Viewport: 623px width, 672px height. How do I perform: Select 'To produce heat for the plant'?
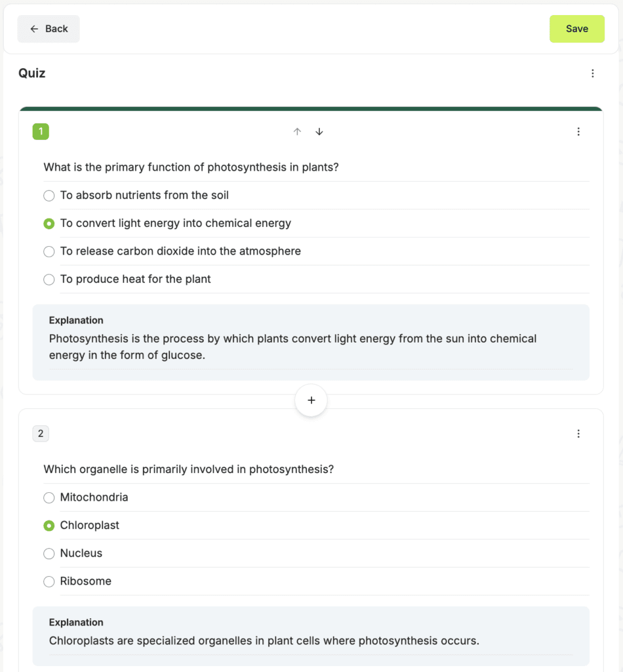[x=49, y=280]
